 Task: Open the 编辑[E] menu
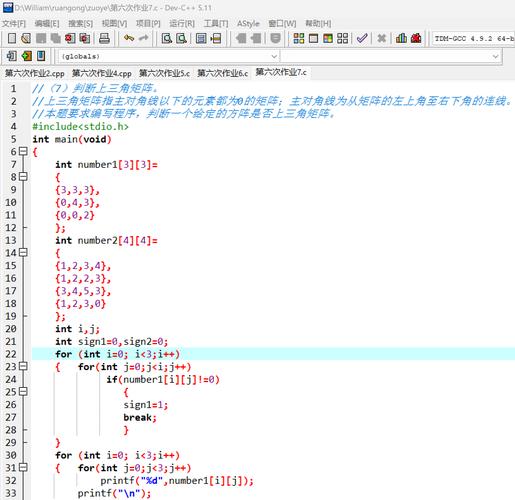pos(47,23)
